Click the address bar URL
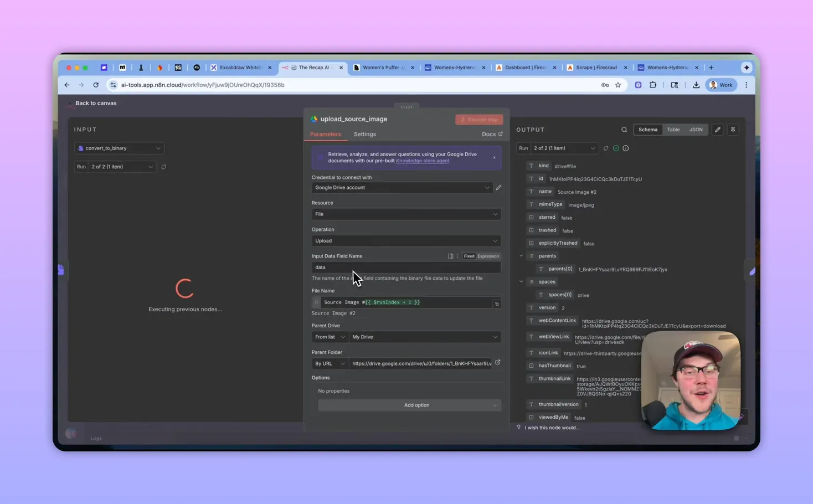Image resolution: width=813 pixels, height=504 pixels. (203, 85)
